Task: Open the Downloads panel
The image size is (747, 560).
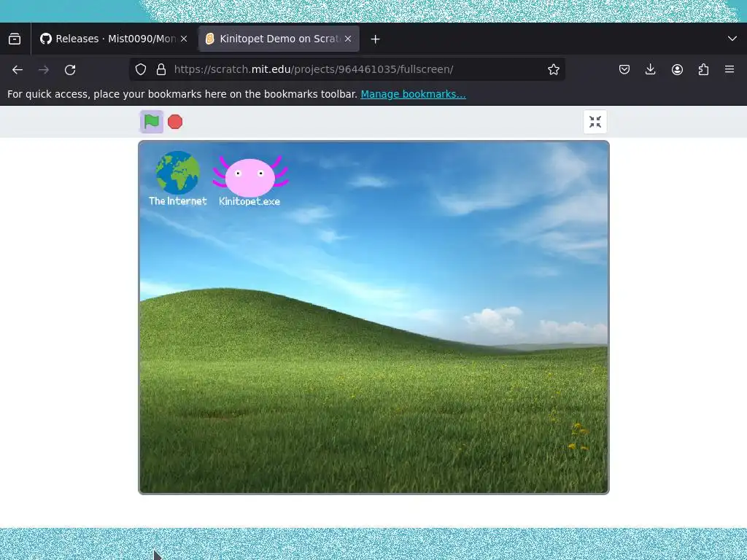Action: (650, 69)
